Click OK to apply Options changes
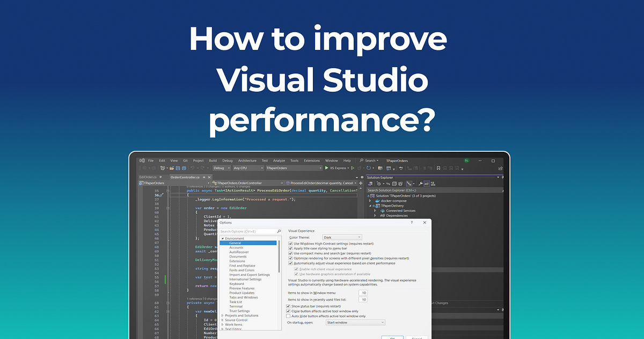 pos(392,338)
